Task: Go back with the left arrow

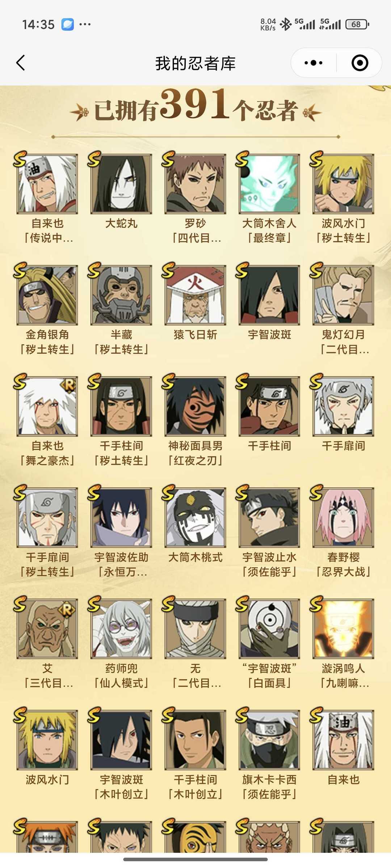Action: click(21, 63)
